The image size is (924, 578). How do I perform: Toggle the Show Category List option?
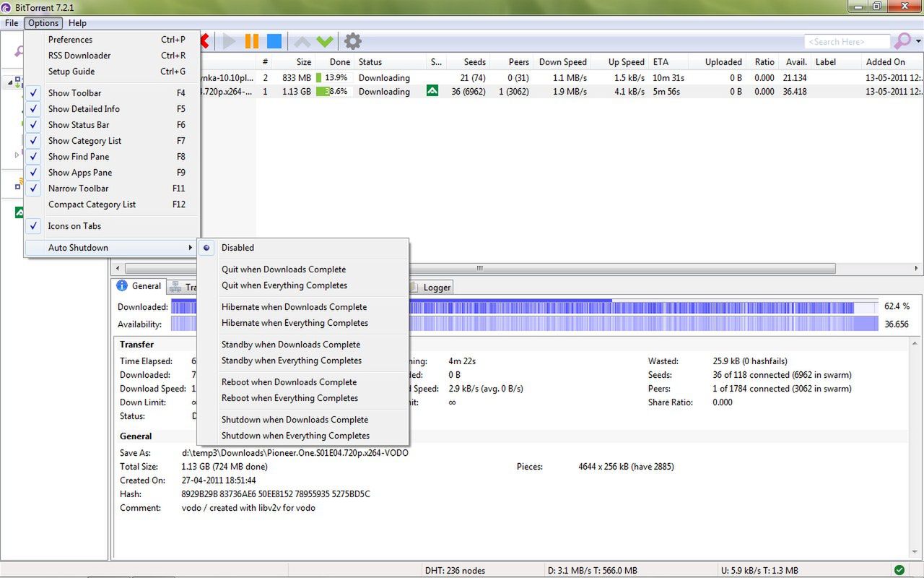(x=112, y=140)
